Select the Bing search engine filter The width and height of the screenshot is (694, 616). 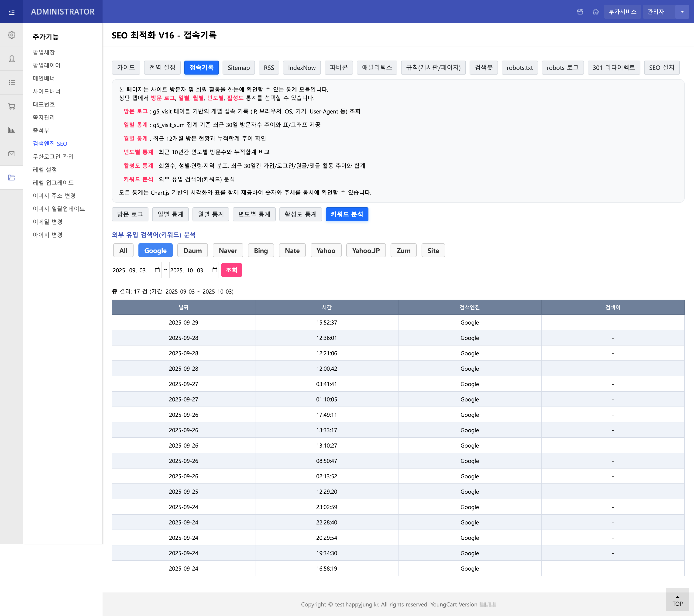(260, 250)
